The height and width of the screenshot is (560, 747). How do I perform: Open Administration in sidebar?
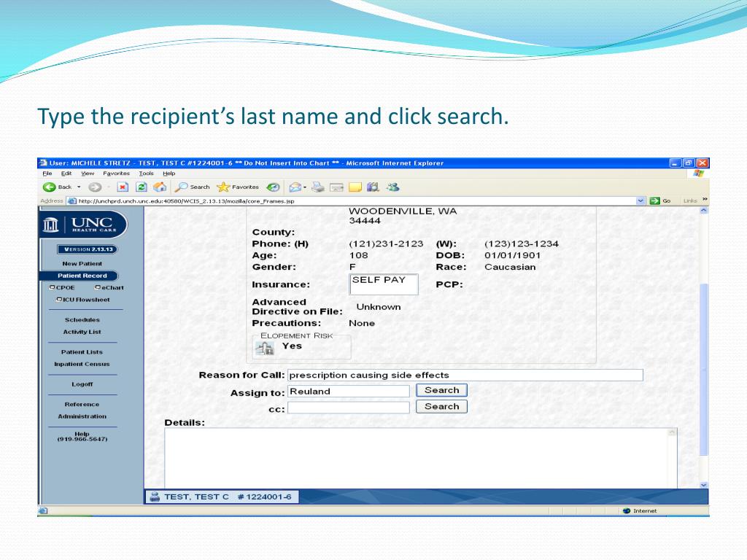pyautogui.click(x=82, y=416)
